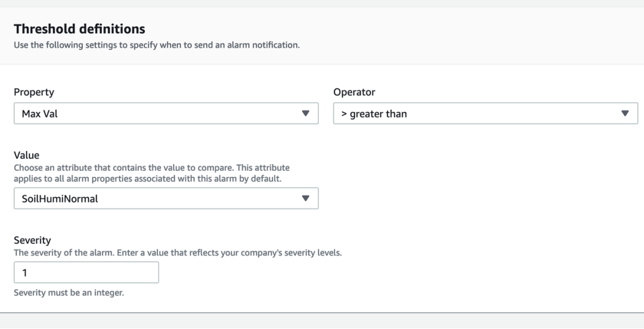The image size is (644, 329).
Task: Click the number 1 in Severity
Action: coord(25,272)
